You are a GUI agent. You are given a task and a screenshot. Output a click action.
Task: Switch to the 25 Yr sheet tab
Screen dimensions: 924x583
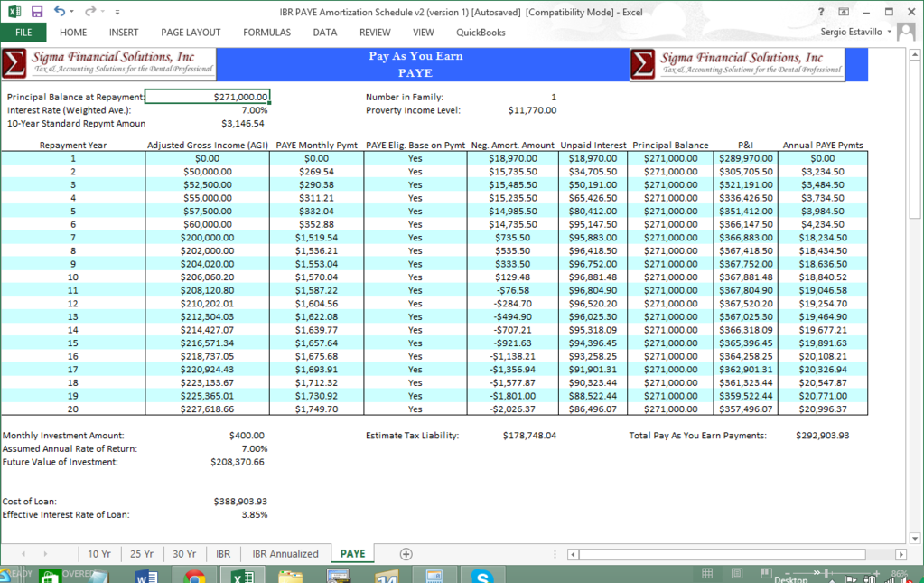pyautogui.click(x=142, y=554)
